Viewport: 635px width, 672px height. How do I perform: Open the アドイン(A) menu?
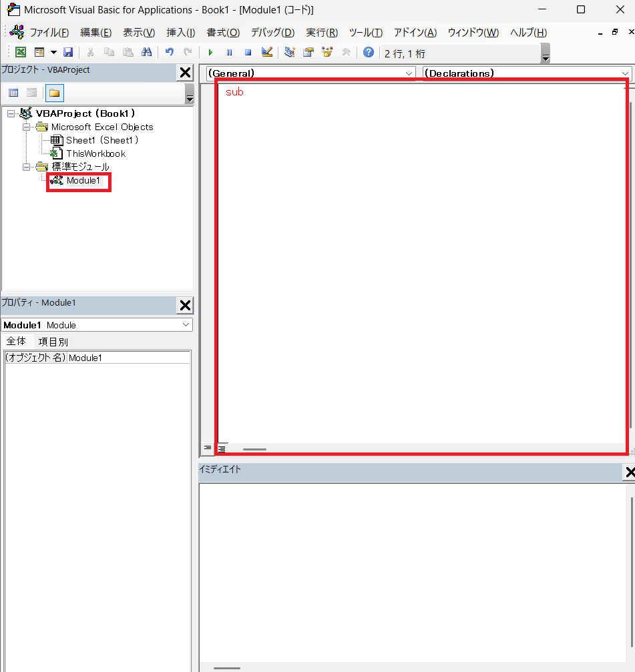(x=415, y=33)
